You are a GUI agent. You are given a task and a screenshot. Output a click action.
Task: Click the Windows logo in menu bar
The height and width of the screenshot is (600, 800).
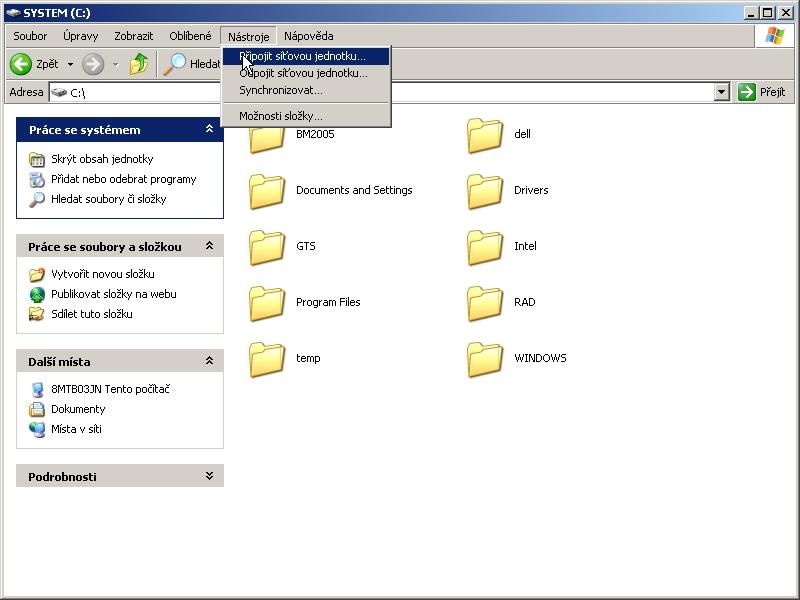[x=774, y=36]
